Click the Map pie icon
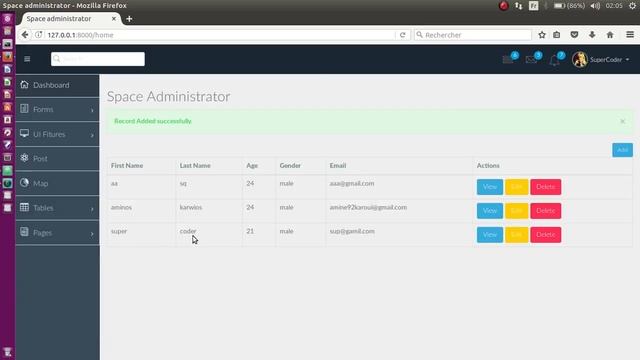The image size is (640, 360). point(24,182)
